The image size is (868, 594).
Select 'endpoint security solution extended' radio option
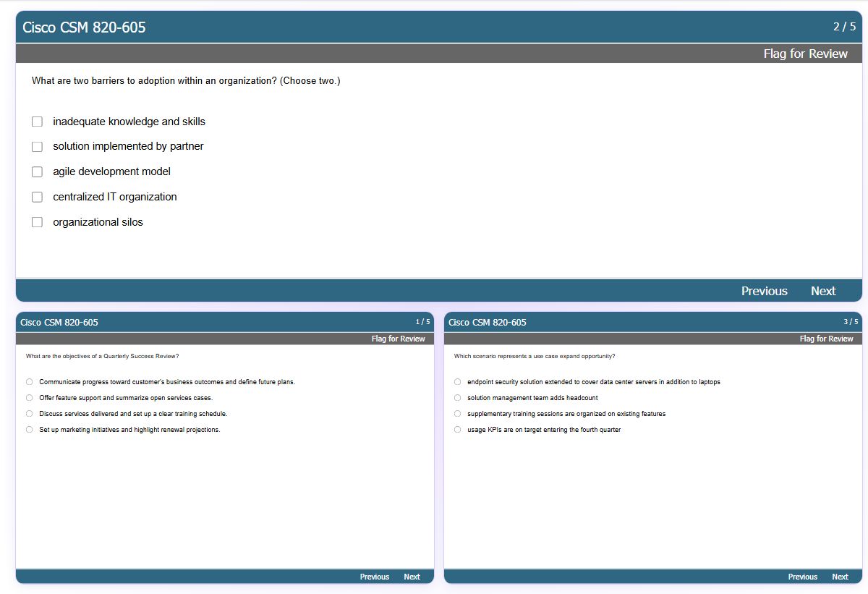458,382
